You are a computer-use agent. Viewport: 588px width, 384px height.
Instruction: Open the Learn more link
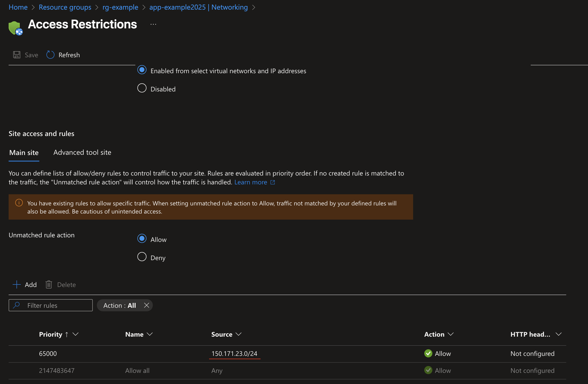(x=251, y=182)
